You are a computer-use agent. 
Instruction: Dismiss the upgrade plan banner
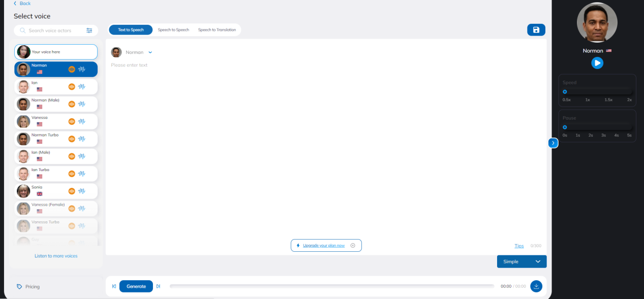[x=353, y=246]
